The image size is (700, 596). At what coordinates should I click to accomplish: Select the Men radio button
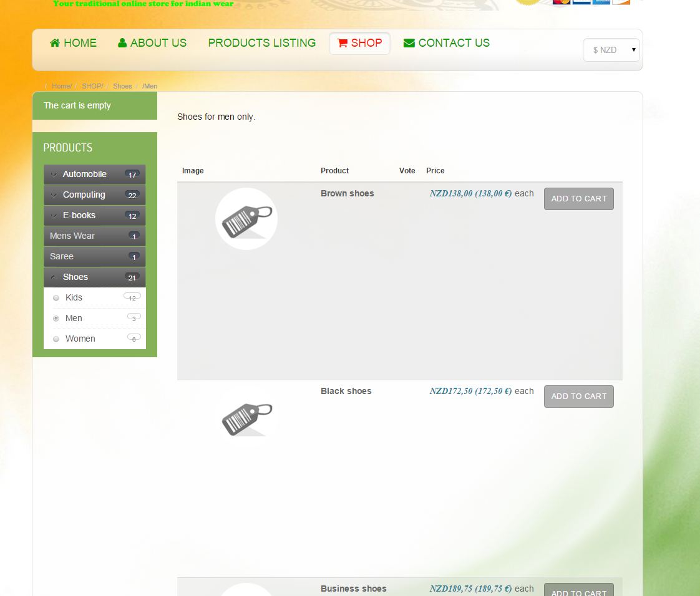click(56, 319)
